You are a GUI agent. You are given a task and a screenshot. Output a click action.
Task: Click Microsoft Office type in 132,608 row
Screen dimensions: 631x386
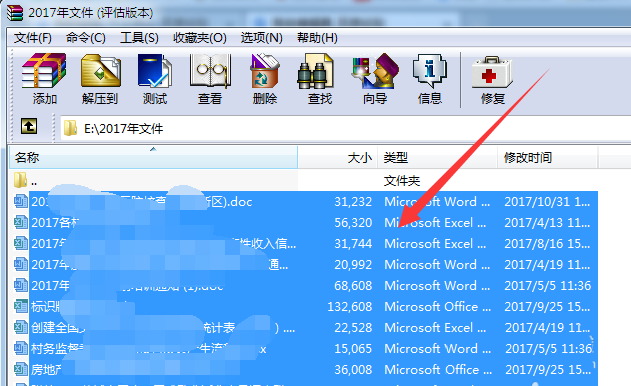[x=438, y=306]
